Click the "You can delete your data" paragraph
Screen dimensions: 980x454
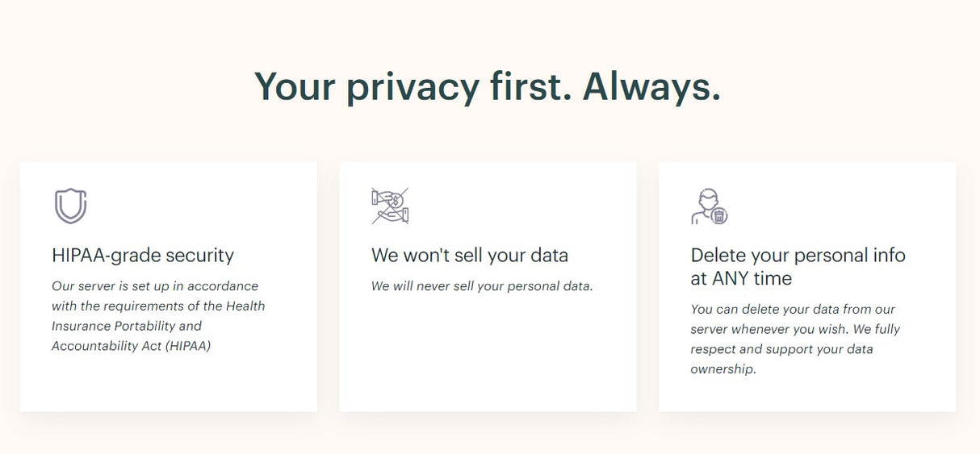point(795,339)
